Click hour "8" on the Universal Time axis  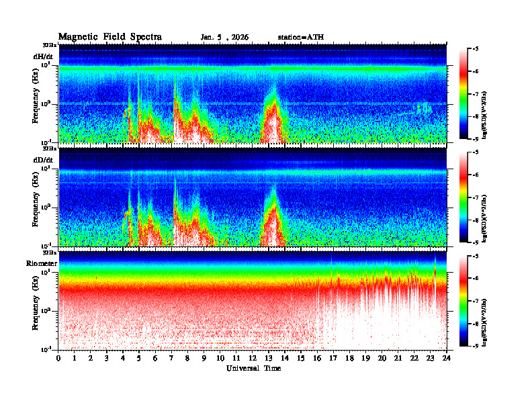point(187,359)
